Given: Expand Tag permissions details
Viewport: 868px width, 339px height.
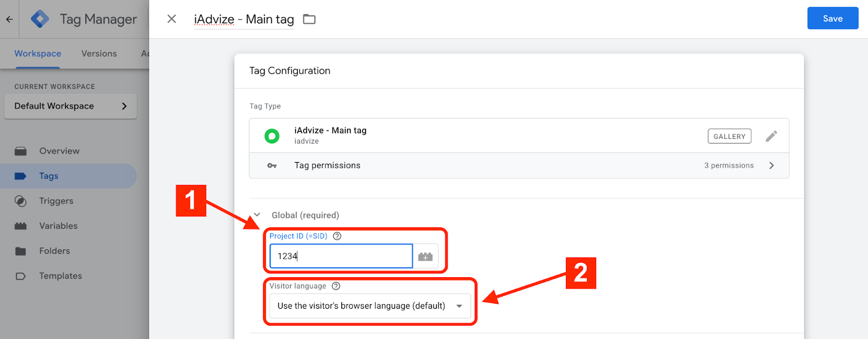Looking at the screenshot, I should point(771,165).
